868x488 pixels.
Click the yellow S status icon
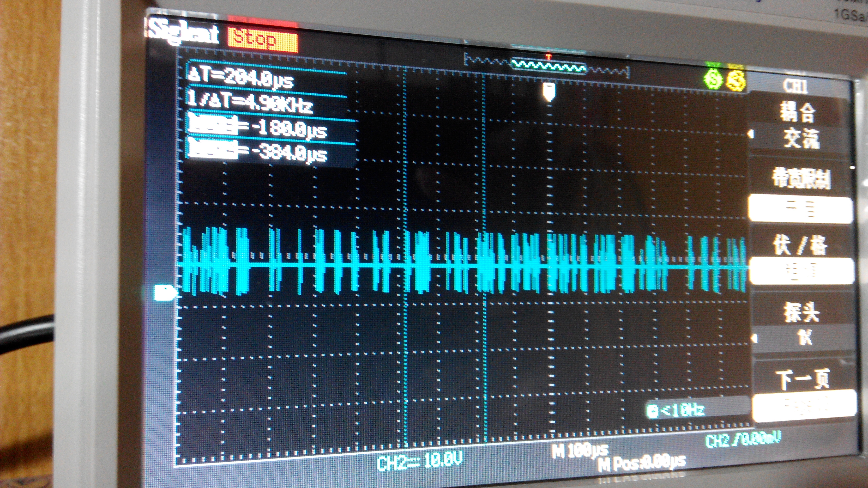(736, 81)
